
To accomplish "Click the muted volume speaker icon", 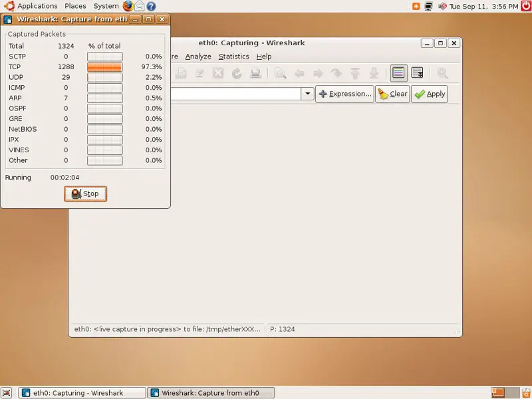I will pyautogui.click(x=442, y=6).
